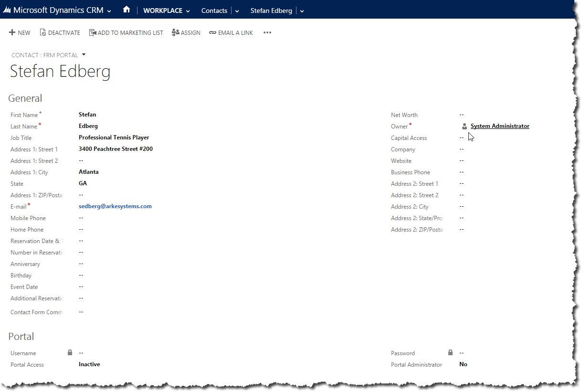The image size is (582, 392).
Task: Click the sedberg@arkesystems.com email link
Action: 115,206
